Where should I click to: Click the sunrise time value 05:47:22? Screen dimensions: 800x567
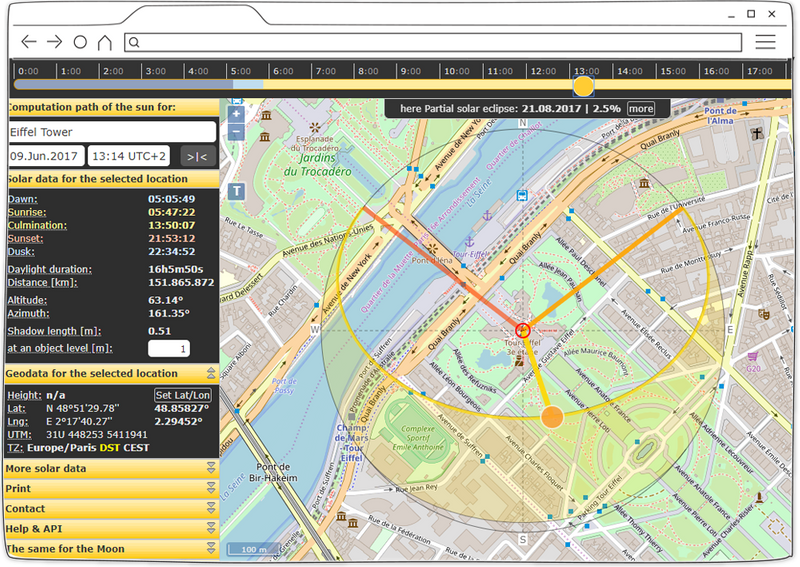172,212
